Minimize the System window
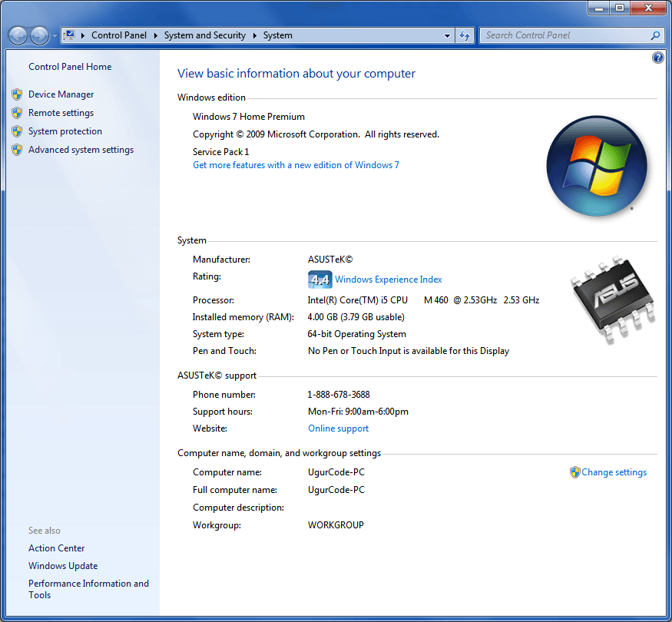672x622 pixels. pyautogui.click(x=599, y=8)
